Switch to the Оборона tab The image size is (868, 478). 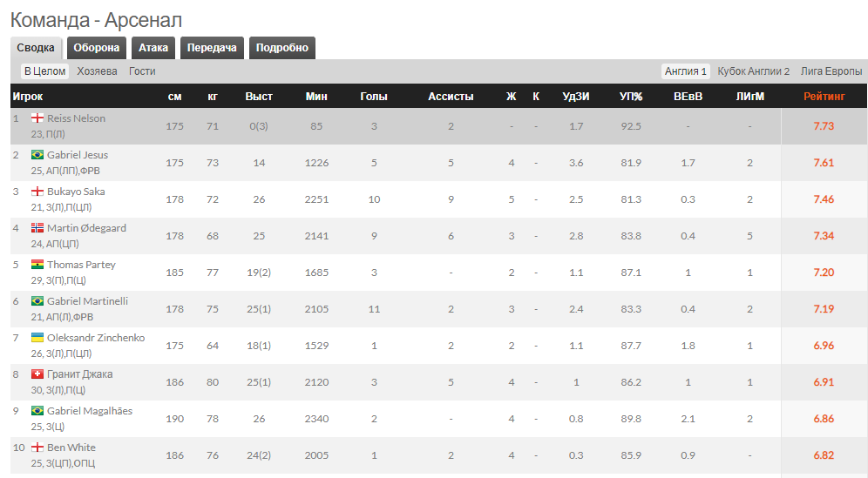point(96,48)
